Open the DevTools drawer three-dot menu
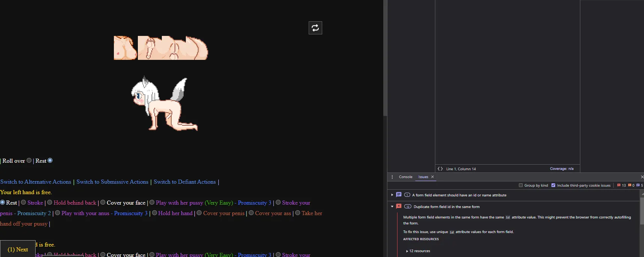644x257 pixels. coord(392,177)
